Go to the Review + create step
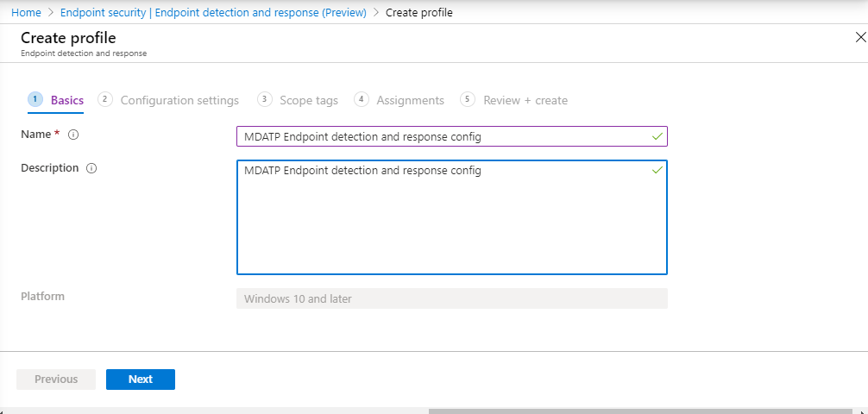The width and height of the screenshot is (868, 414). tap(513, 100)
